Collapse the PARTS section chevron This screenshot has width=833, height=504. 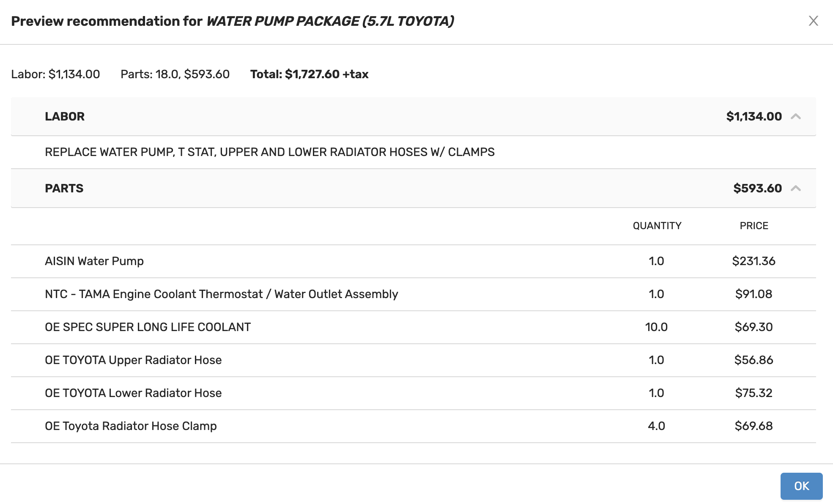point(796,189)
